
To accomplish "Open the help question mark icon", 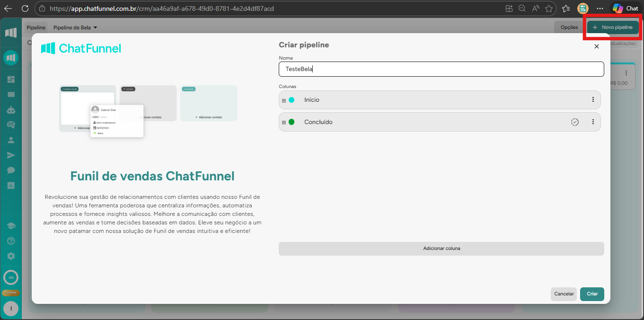I will click(x=11, y=241).
